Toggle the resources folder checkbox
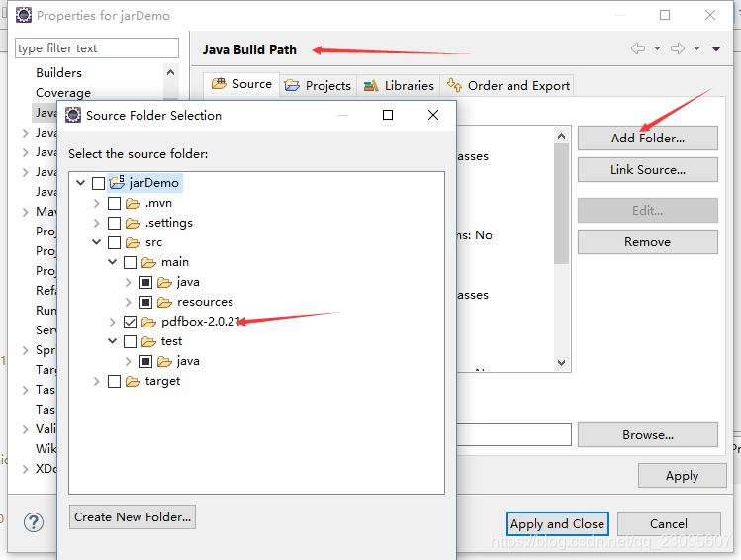741x560 pixels. (146, 302)
